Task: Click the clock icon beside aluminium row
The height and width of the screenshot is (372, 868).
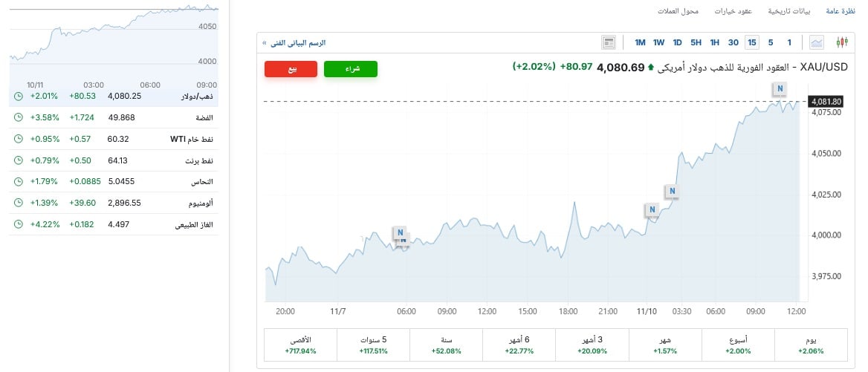Action: pos(19,203)
